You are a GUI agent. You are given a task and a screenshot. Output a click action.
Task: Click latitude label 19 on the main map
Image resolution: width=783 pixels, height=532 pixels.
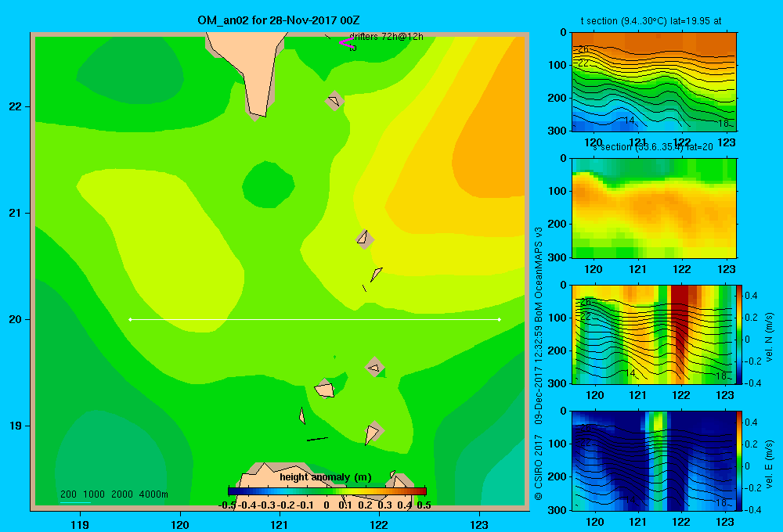(x=15, y=426)
